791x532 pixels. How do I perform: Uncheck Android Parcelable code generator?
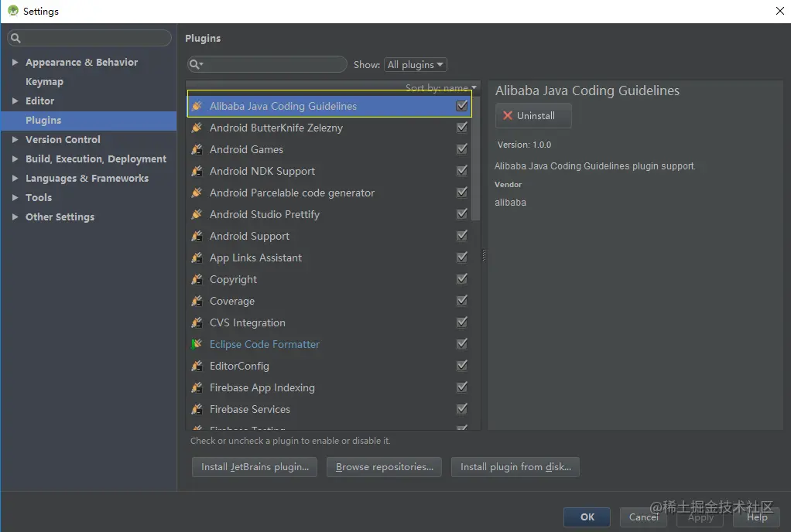461,193
